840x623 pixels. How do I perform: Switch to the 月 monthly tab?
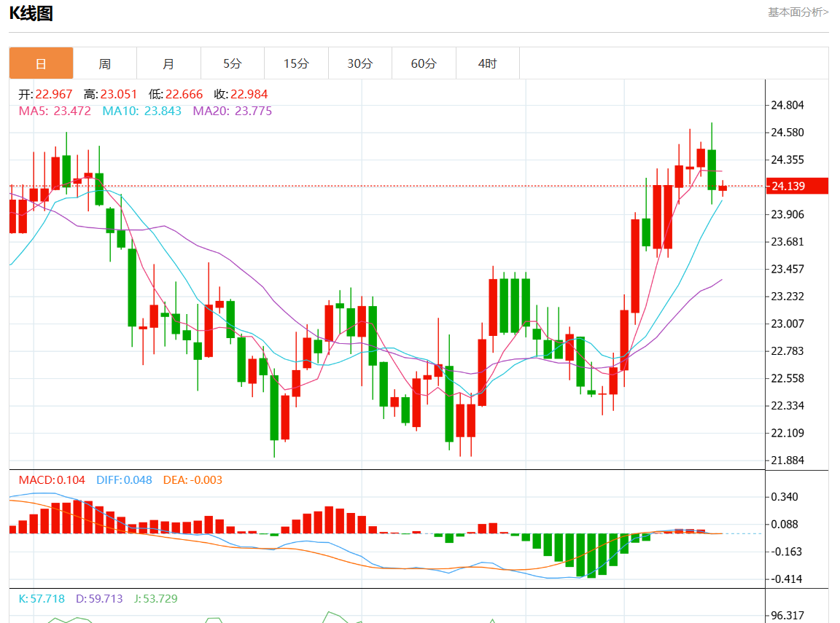coord(168,63)
